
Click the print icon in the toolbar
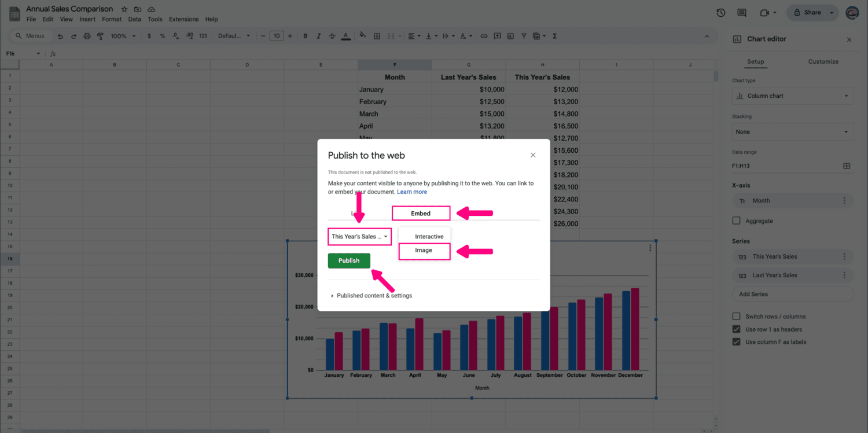[87, 36]
